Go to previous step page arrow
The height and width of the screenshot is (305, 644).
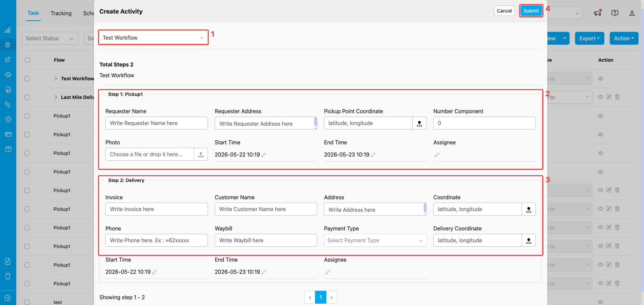point(310,297)
